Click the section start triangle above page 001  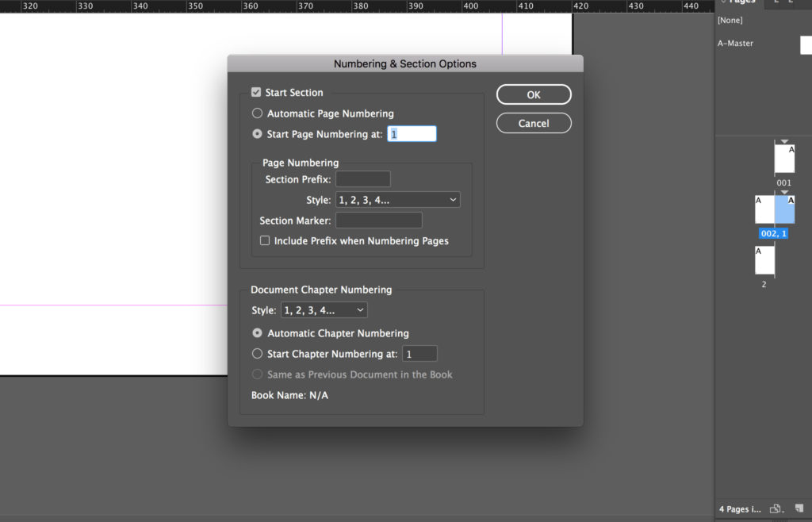pos(784,141)
